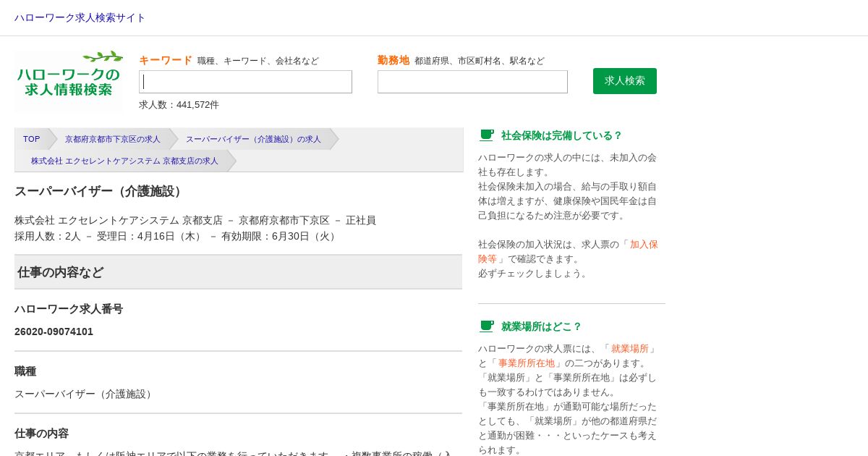This screenshot has height=456, width=868.
Task: Select the 採用人数：2人 details line
Action: point(176,236)
